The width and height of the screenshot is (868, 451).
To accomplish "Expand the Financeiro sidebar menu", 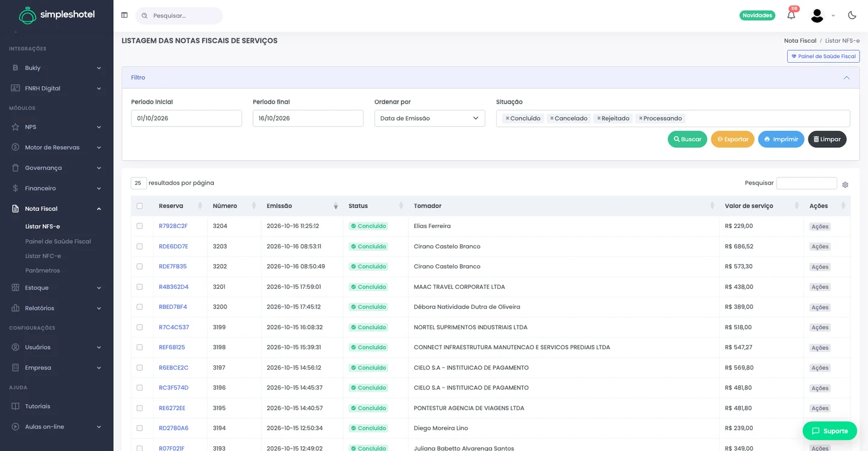I will pyautogui.click(x=57, y=188).
